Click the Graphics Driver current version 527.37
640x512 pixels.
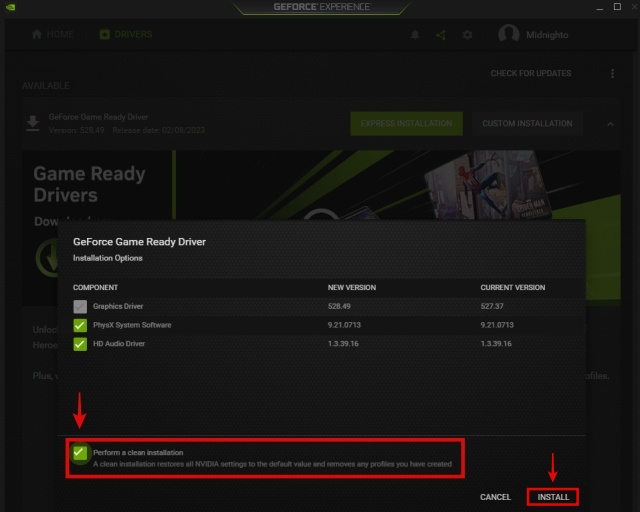pyautogui.click(x=492, y=306)
